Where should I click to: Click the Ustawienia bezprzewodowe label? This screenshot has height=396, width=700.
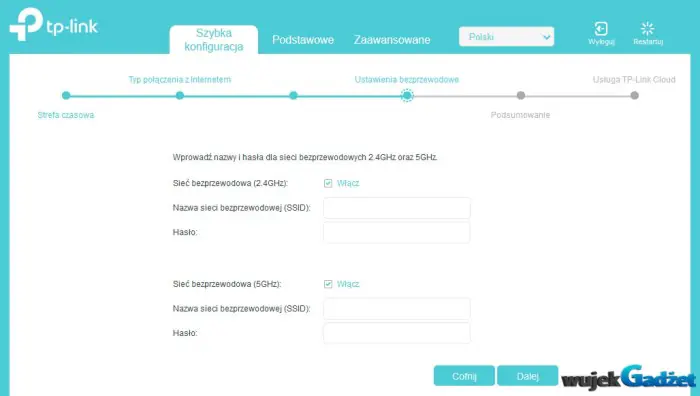407,79
